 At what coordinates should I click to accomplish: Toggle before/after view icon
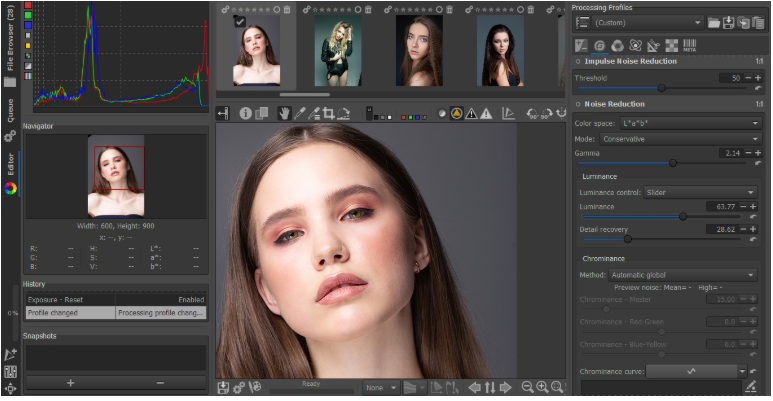pos(261,113)
